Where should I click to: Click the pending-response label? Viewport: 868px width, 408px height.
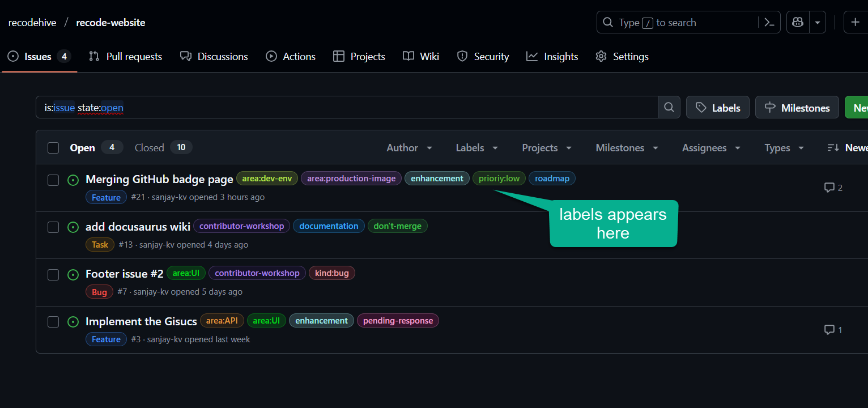[x=398, y=321]
